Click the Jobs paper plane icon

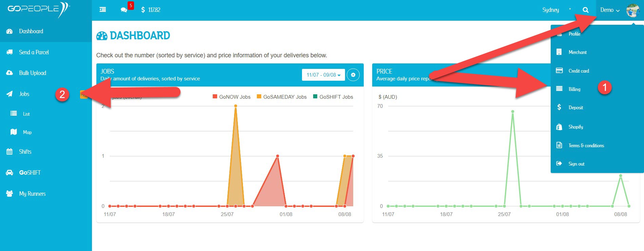[x=10, y=94]
